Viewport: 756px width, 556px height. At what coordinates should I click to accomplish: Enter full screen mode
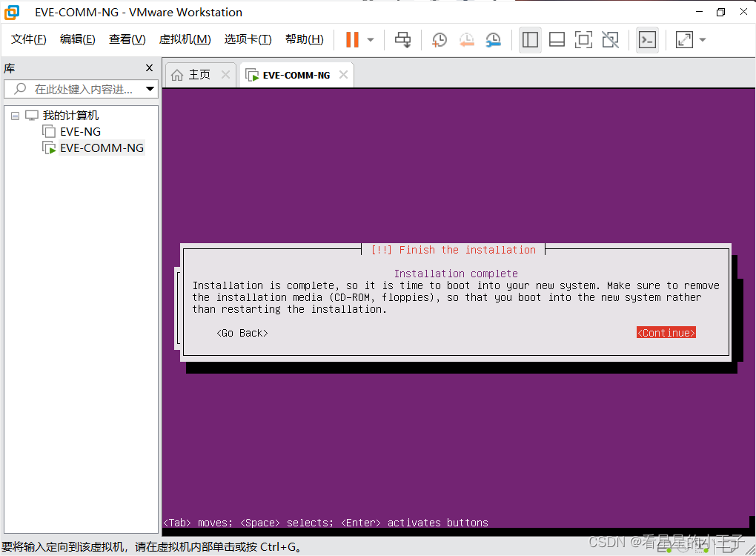[583, 39]
